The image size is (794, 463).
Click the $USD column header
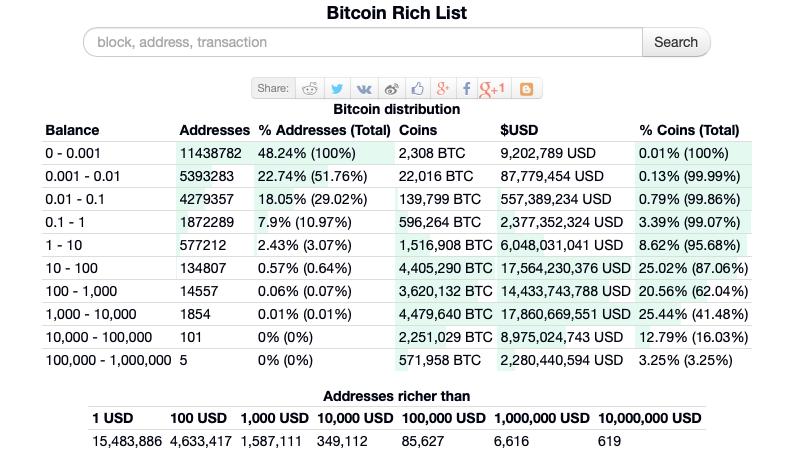(520, 130)
